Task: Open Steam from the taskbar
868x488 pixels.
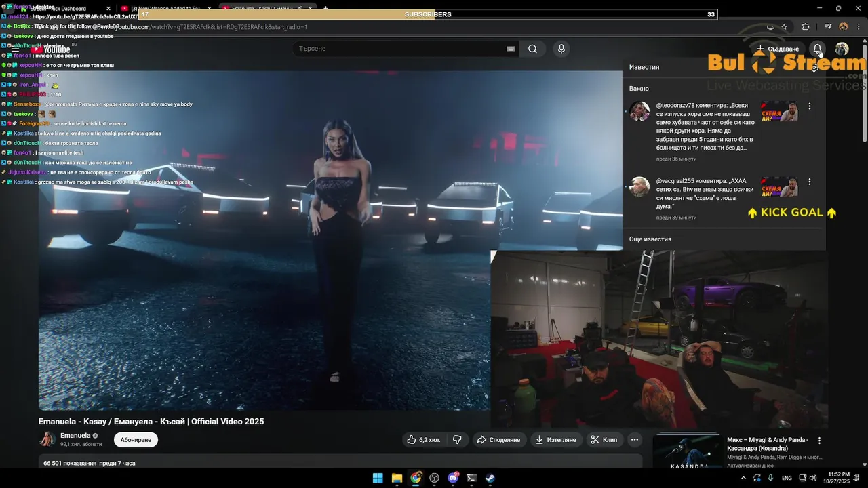Action: pos(490,478)
